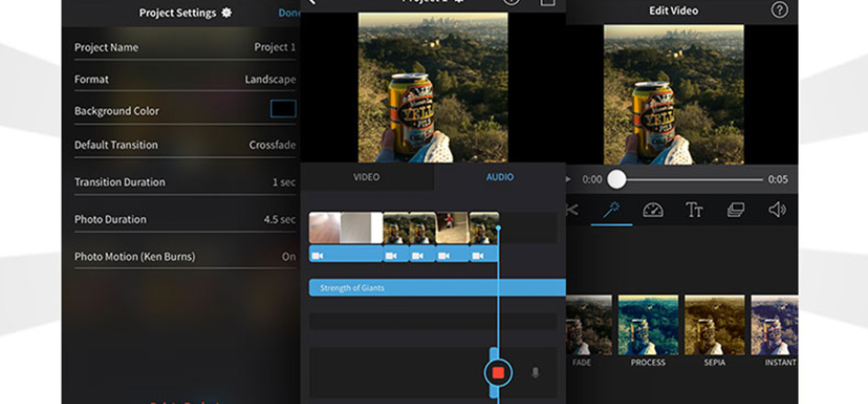Screen dimensions: 868x404
Task: Open the speaker volume tool
Action: click(778, 210)
